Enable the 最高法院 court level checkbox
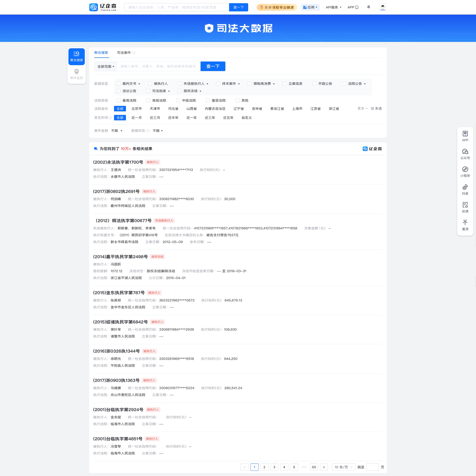Viewport: 476px width, 476px height. 119,100
